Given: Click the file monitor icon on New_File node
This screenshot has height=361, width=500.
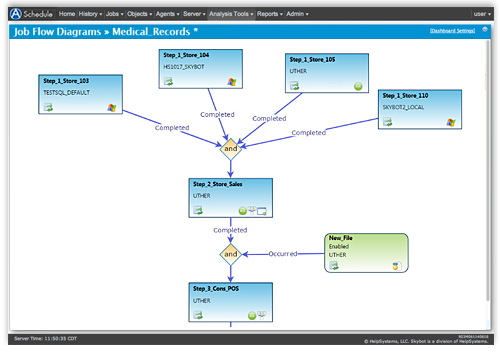Looking at the screenshot, I should [396, 266].
